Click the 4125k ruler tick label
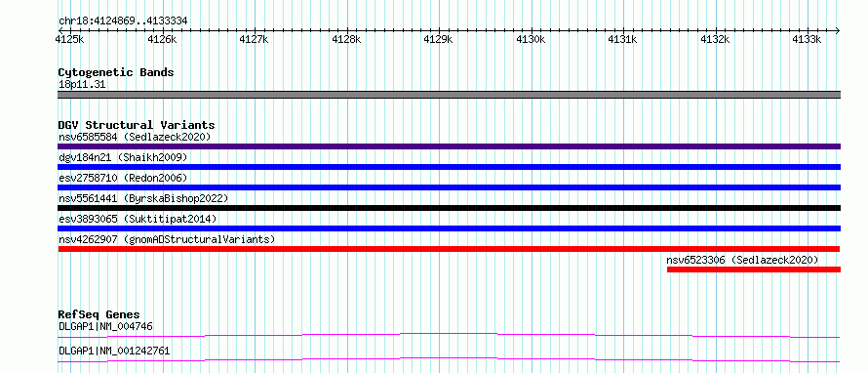This screenshot has height=373, width=868. click(69, 40)
